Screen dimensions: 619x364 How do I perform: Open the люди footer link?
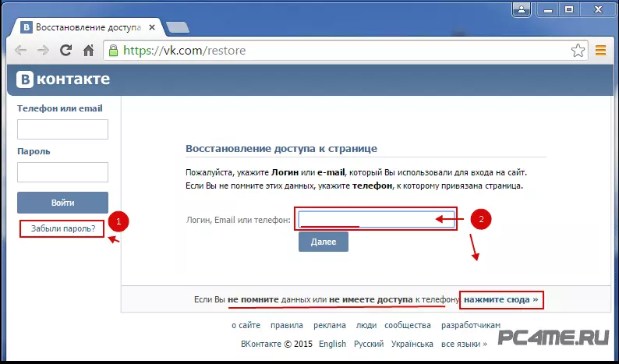[x=366, y=325]
